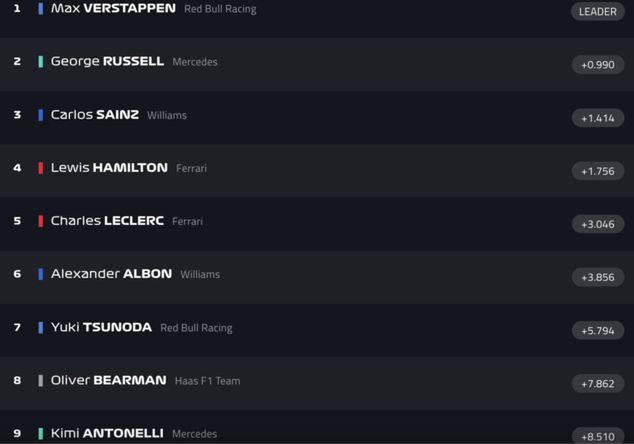
Task: Click the +1.414 time gap badge
Action: point(598,118)
